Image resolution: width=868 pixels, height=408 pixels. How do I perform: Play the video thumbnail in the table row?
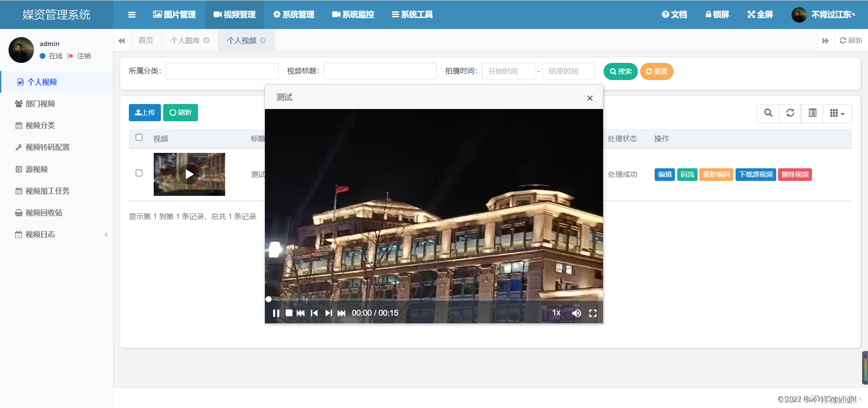click(189, 174)
